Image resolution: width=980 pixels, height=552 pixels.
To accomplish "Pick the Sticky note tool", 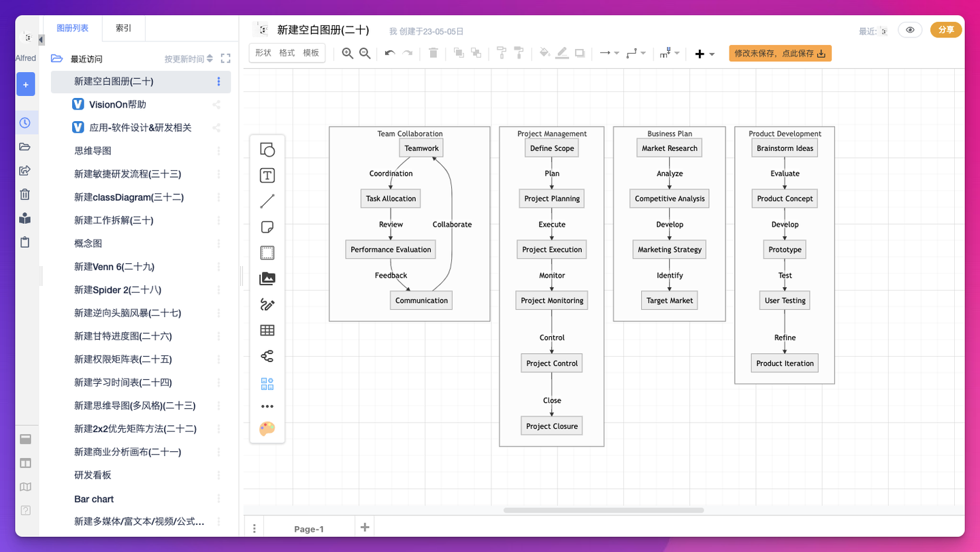I will point(267,226).
